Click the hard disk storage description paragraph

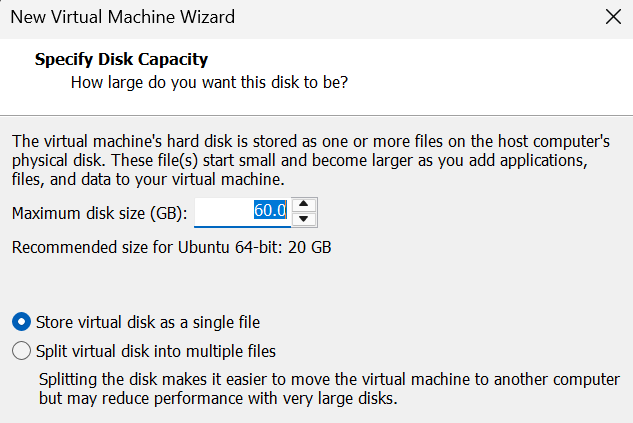300,159
